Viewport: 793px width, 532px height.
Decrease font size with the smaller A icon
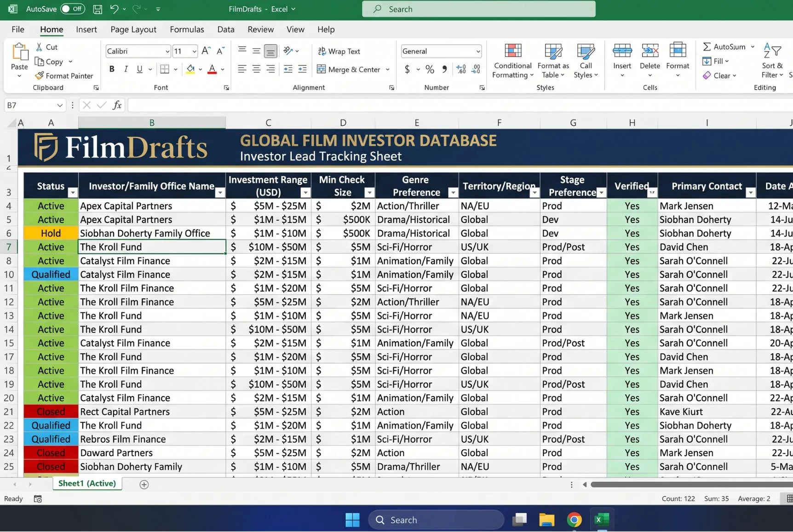[220, 51]
